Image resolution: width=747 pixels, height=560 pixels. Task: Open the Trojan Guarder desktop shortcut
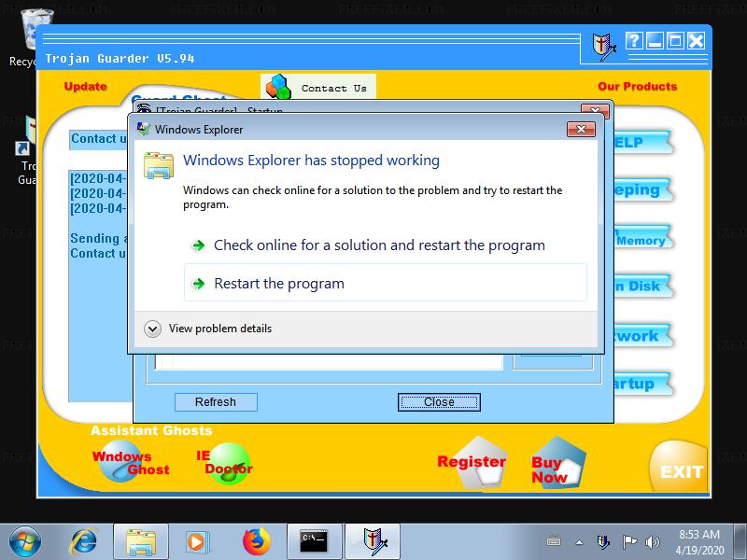click(x=26, y=150)
